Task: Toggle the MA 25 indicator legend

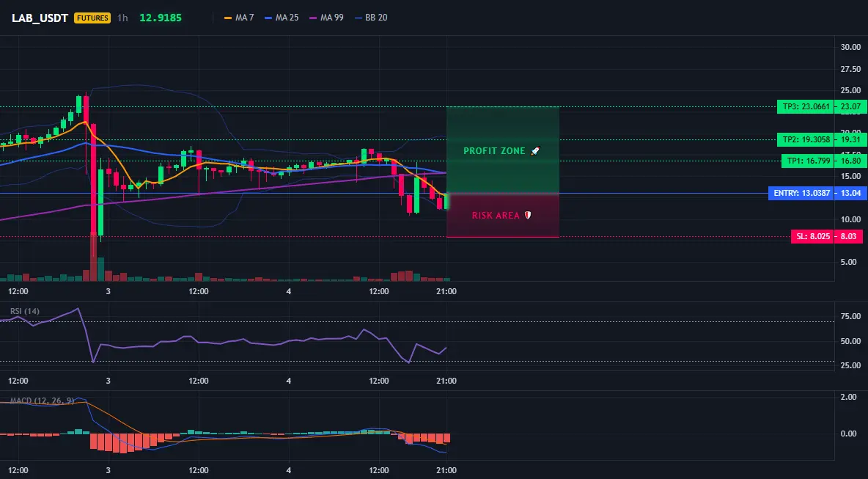Action: pyautogui.click(x=282, y=18)
